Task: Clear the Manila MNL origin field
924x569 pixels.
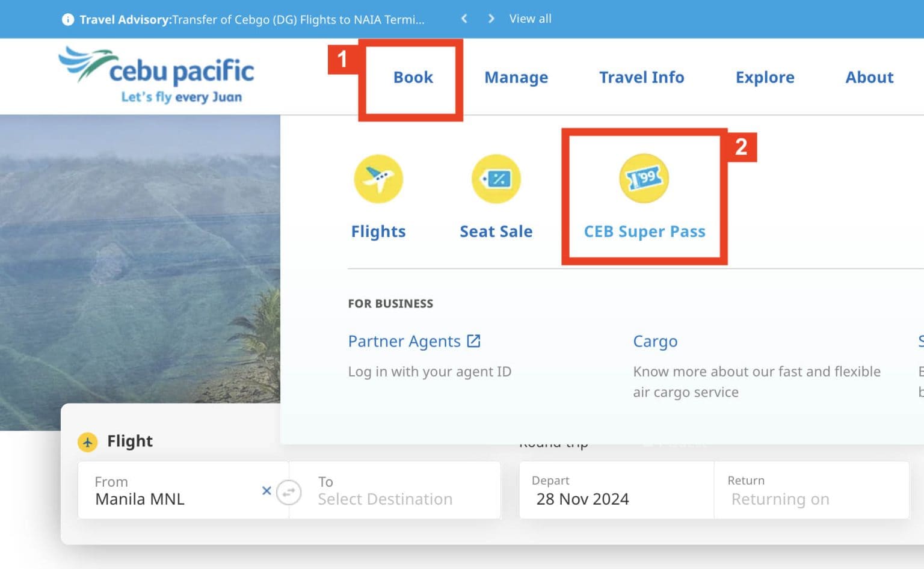Action: pos(266,491)
